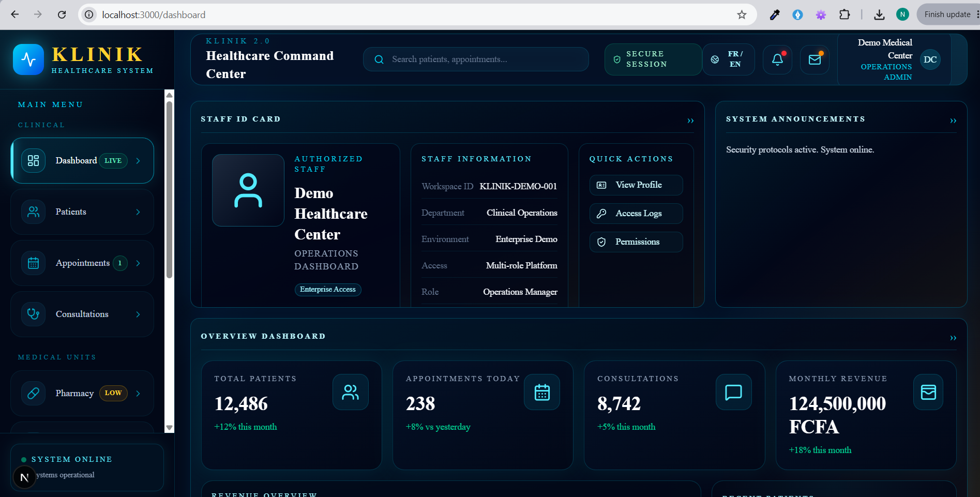The width and height of the screenshot is (980, 497).
Task: Click the 124,500,000 FCFA revenue value
Action: tap(837, 415)
